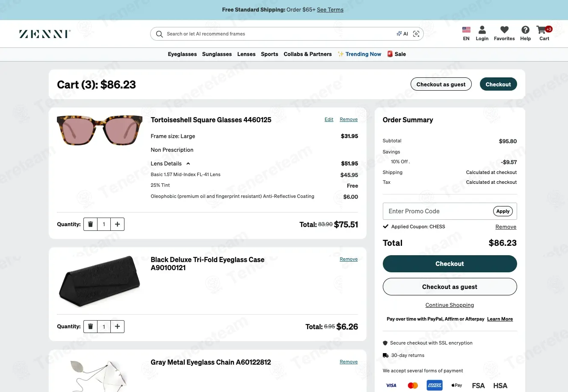This screenshot has width=568, height=392.
Task: Click the Enter Promo Code field
Action: point(437,211)
